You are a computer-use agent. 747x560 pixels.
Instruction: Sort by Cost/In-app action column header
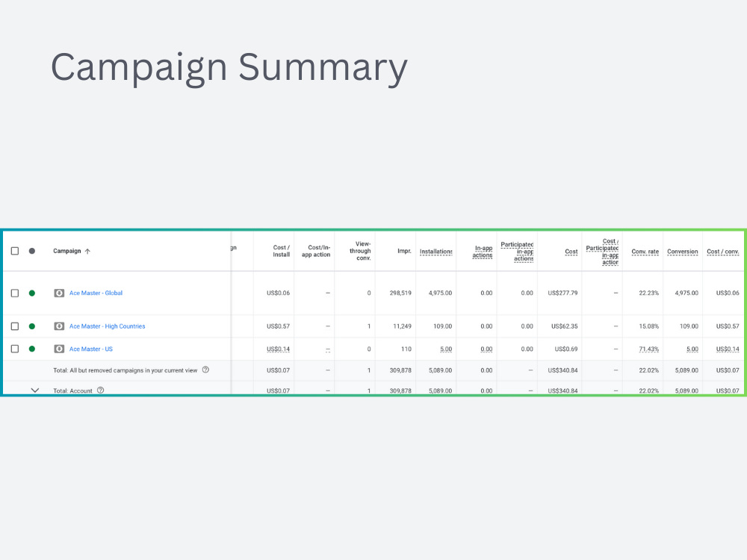pos(316,251)
